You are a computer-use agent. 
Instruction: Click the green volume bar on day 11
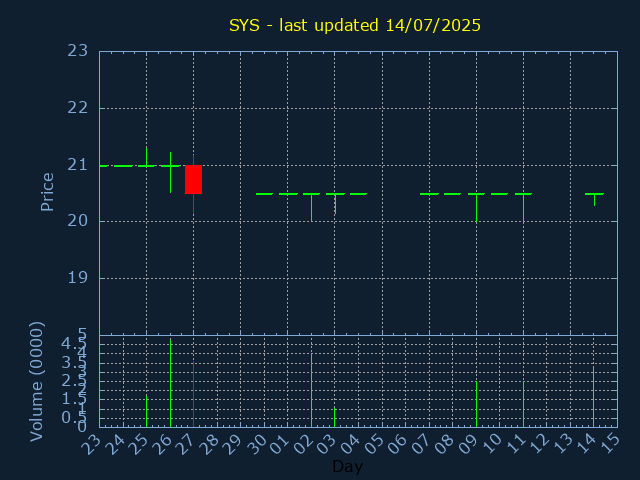coord(523,404)
